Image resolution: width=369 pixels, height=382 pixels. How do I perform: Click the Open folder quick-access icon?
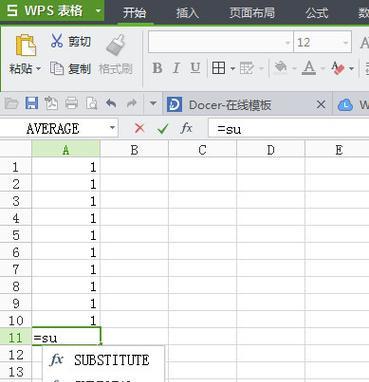click(11, 104)
